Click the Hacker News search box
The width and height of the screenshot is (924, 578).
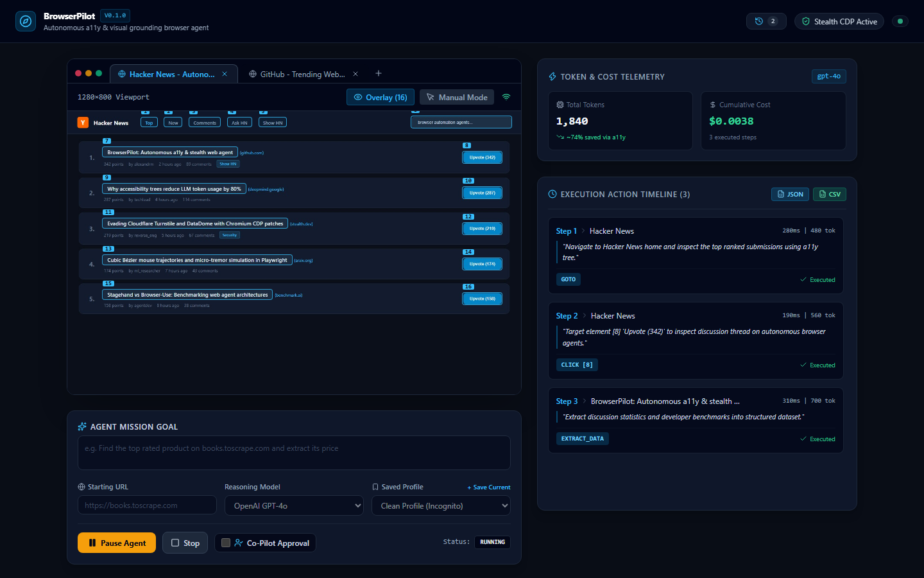click(461, 122)
